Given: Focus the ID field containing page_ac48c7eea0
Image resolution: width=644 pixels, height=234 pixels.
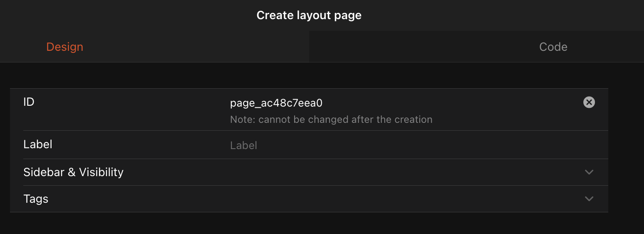Looking at the screenshot, I should tap(276, 102).
